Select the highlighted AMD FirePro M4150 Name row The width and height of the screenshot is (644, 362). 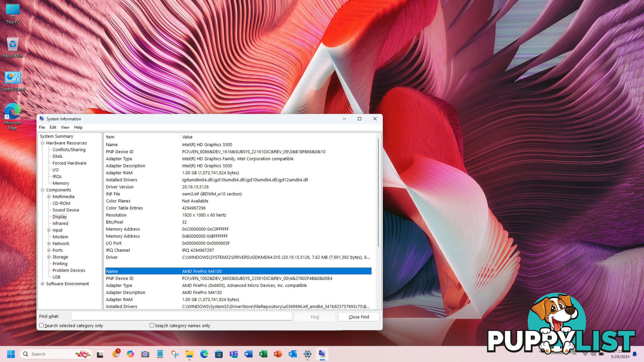[x=238, y=271]
